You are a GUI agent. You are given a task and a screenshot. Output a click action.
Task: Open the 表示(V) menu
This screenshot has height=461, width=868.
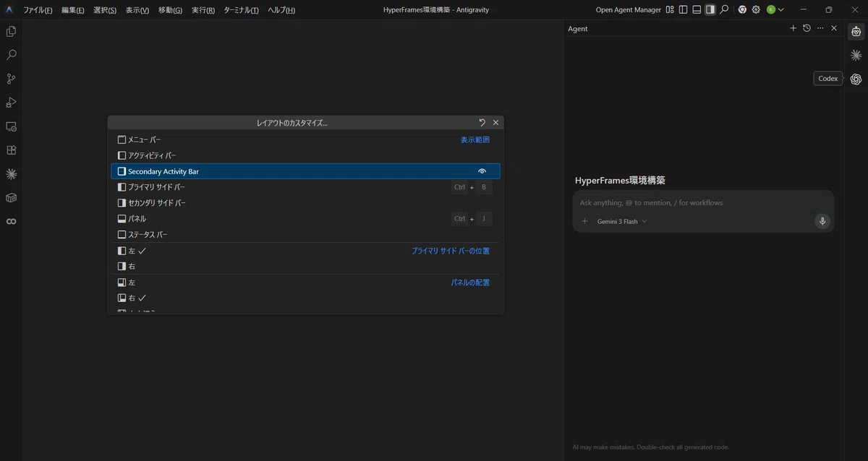tap(137, 10)
